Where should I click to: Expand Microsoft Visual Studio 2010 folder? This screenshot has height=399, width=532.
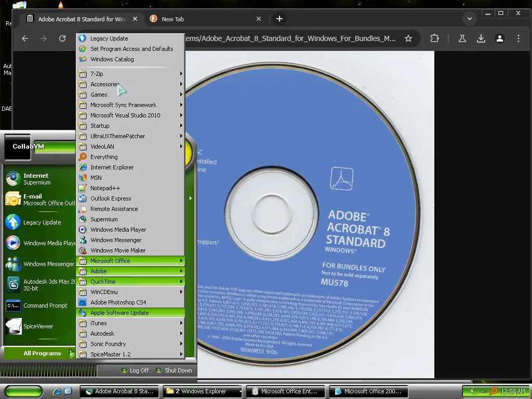pyautogui.click(x=130, y=115)
